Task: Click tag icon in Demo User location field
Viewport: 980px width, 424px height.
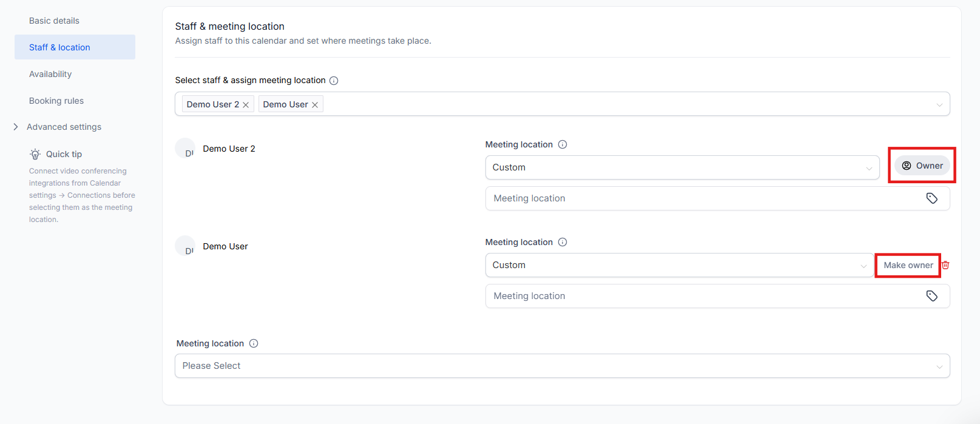Action: [931, 296]
